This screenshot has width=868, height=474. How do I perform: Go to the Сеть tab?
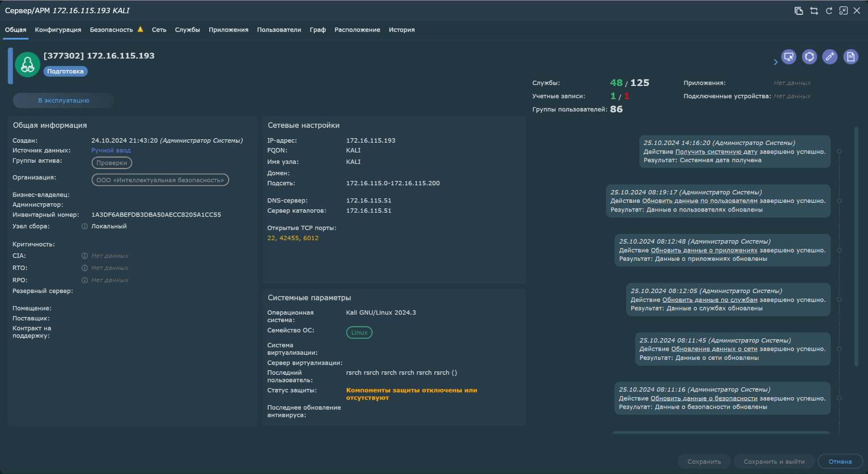click(x=159, y=30)
